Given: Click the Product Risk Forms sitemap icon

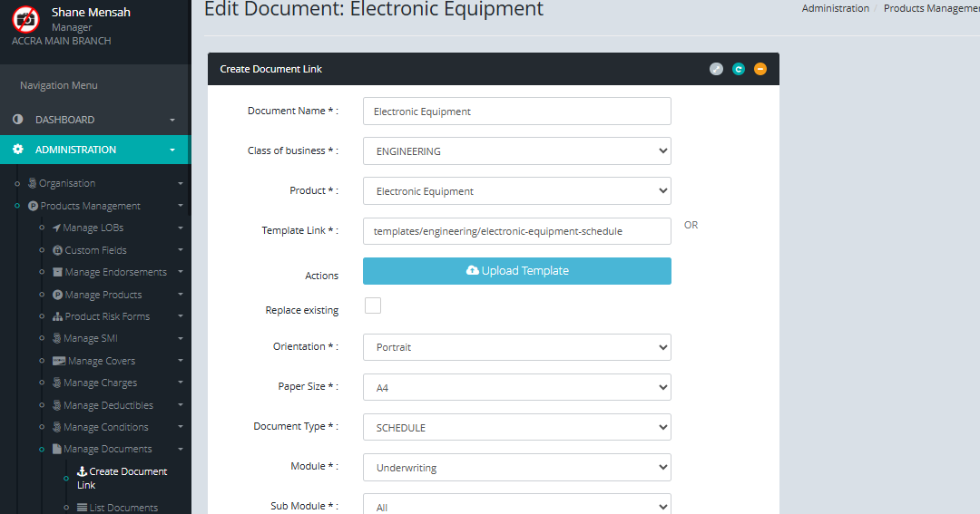Looking at the screenshot, I should pos(58,316).
